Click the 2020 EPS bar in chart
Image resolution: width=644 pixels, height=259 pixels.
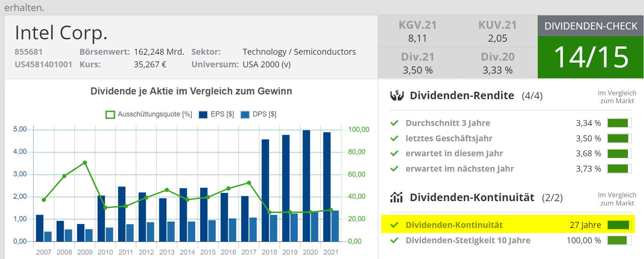click(x=306, y=186)
